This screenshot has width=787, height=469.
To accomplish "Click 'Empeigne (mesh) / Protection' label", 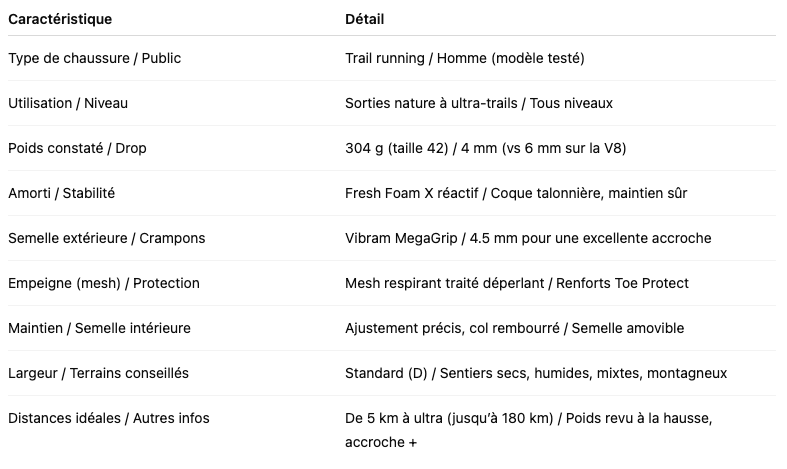I will tap(104, 283).
